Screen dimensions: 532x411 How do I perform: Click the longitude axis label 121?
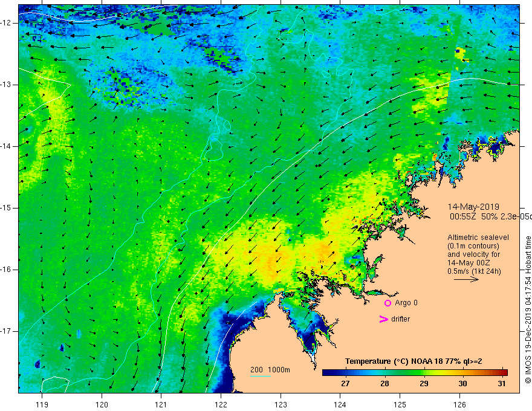click(161, 404)
